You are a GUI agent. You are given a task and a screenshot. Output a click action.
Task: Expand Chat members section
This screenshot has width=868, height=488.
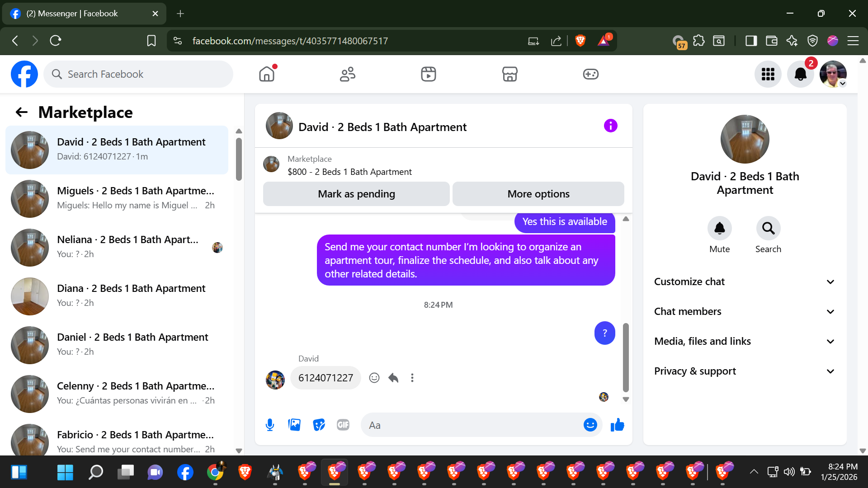[x=745, y=312]
